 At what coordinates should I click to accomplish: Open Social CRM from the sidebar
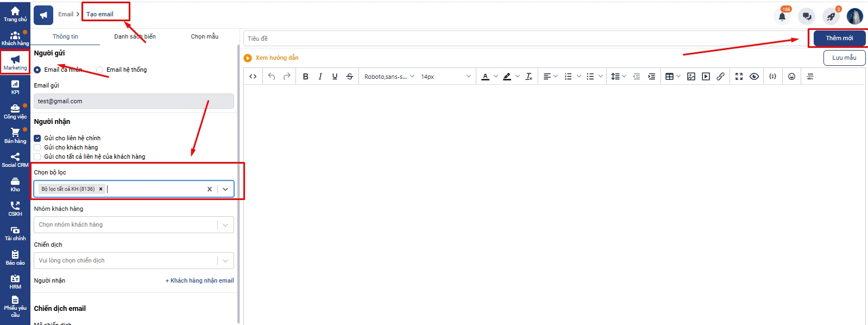point(15,160)
